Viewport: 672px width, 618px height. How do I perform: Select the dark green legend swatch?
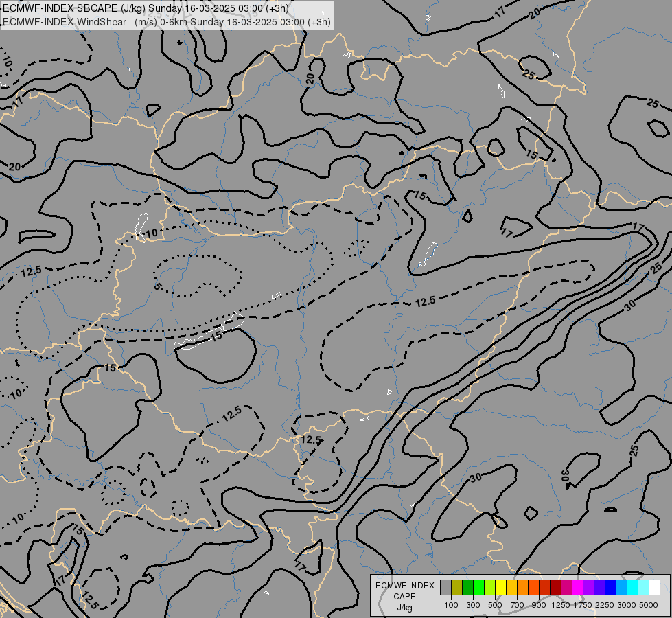467,587
